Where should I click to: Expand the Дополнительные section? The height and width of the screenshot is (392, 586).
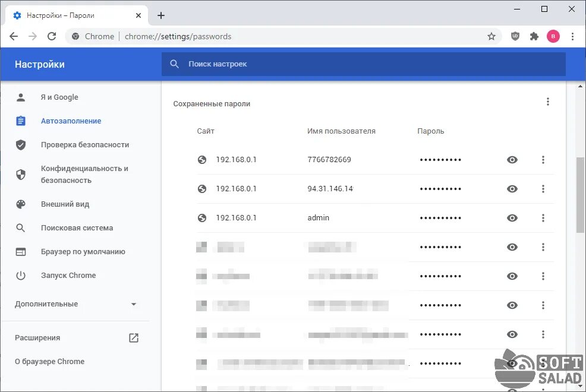[x=75, y=304]
